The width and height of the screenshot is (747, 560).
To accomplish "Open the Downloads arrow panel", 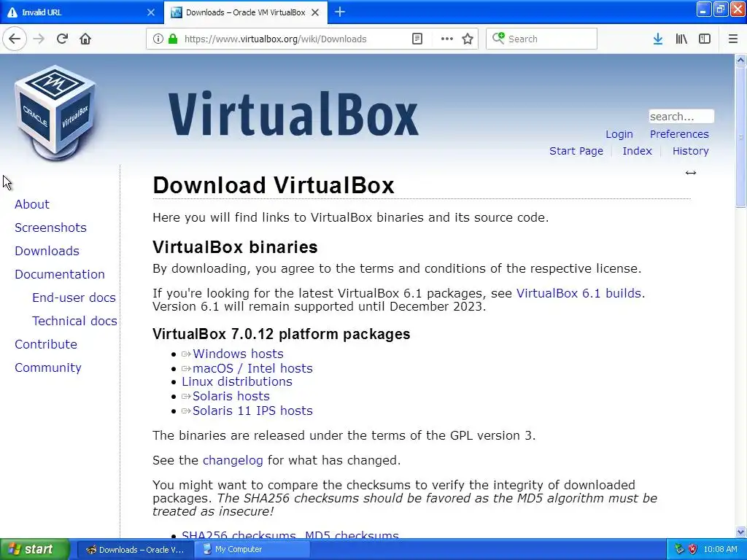I will 658,39.
